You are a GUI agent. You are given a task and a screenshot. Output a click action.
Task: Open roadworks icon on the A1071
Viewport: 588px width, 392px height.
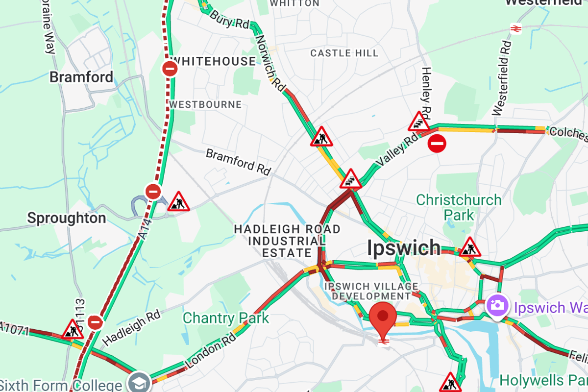click(73, 330)
